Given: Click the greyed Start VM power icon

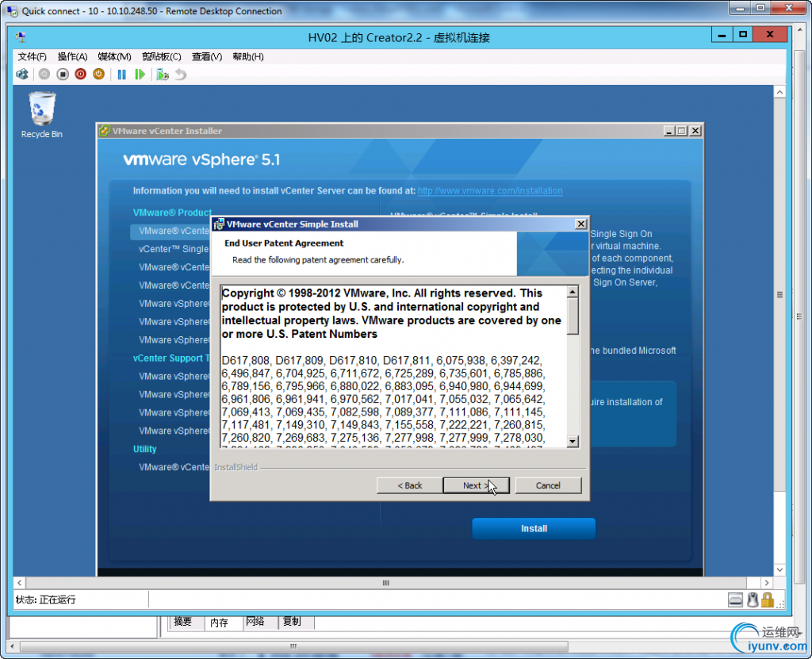Looking at the screenshot, I should [x=44, y=74].
